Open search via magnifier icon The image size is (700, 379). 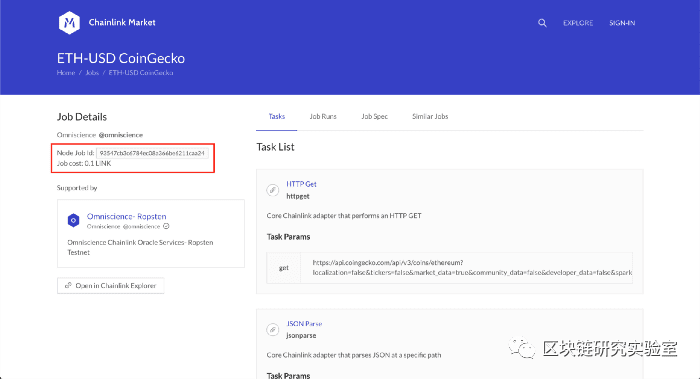click(x=542, y=23)
